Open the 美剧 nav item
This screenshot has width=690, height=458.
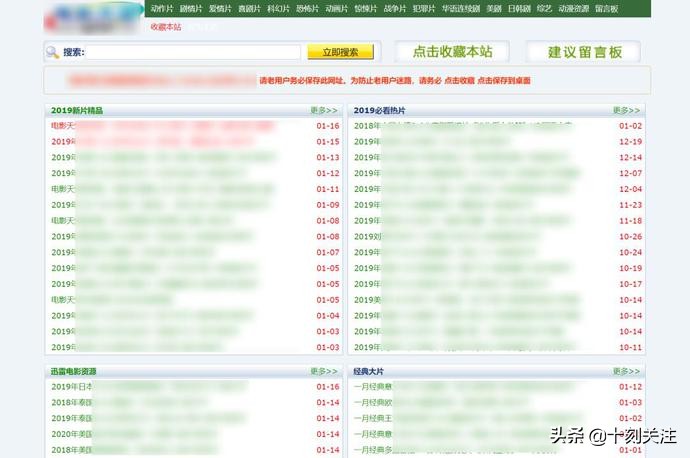494,8
